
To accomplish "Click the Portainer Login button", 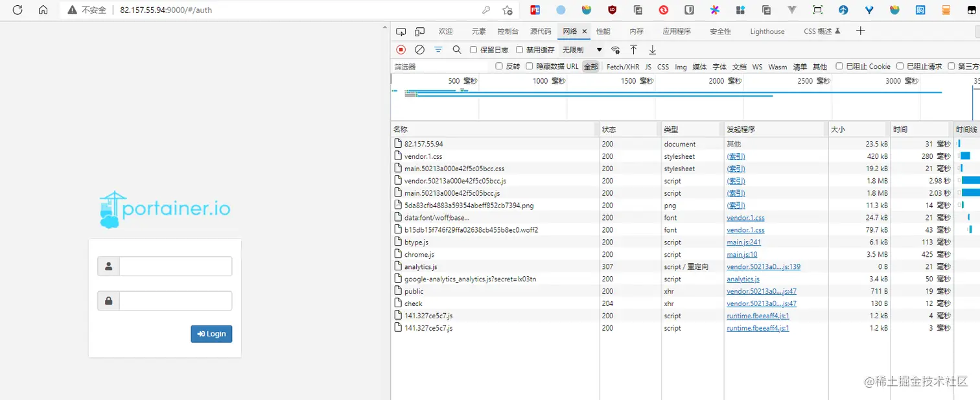I will (211, 334).
